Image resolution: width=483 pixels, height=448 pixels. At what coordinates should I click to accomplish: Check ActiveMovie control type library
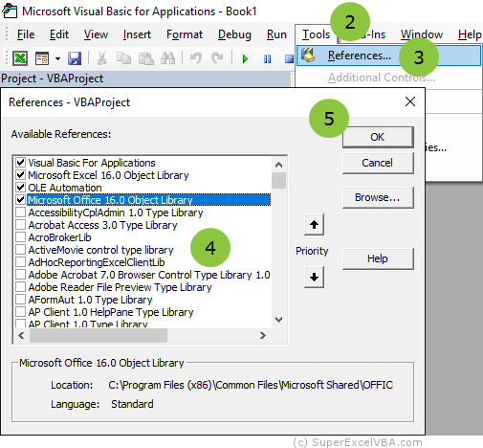[x=20, y=250]
